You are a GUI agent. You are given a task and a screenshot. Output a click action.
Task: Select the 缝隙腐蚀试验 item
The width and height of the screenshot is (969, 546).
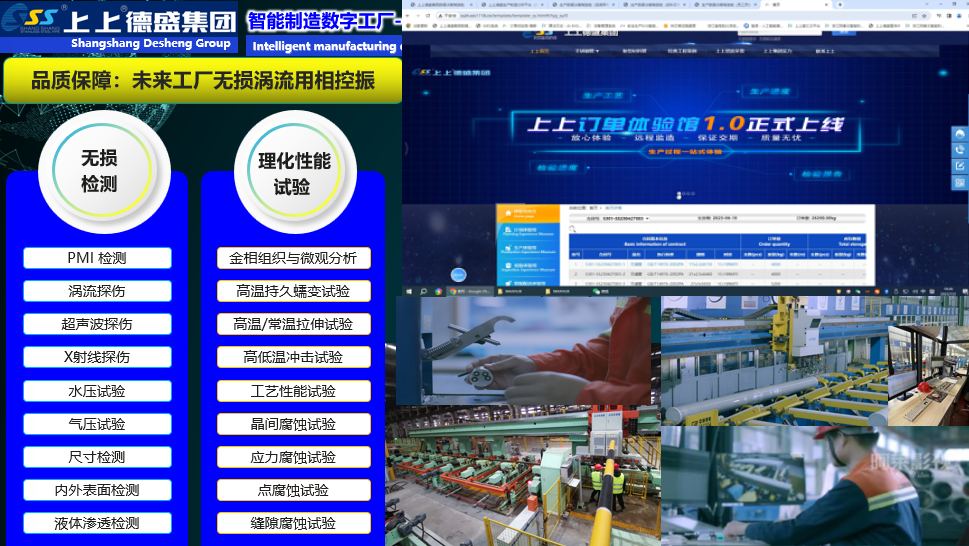pos(294,523)
